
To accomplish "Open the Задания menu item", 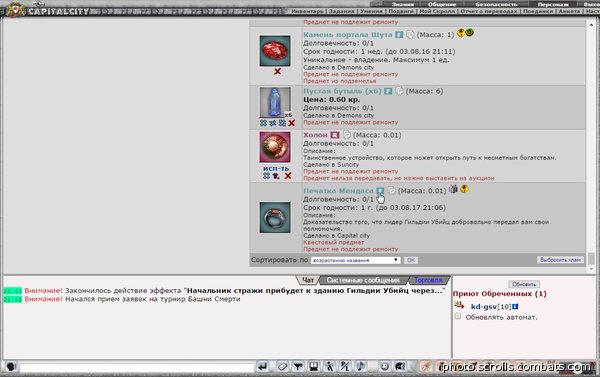I will tap(341, 11).
